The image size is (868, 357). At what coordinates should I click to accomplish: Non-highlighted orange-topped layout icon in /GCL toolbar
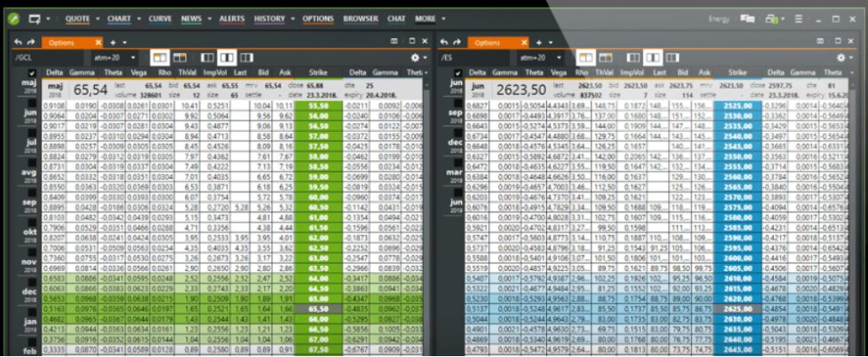click(180, 57)
